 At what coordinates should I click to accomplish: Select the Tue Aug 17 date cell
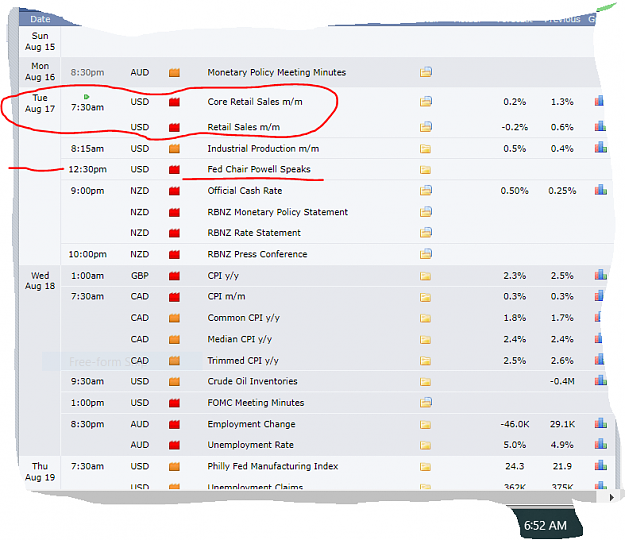pos(40,103)
